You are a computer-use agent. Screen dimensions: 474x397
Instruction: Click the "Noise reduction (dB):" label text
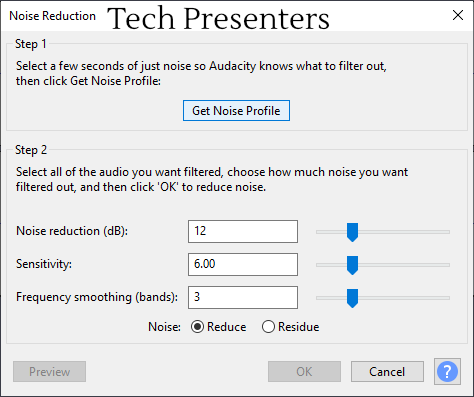pyautogui.click(x=72, y=231)
